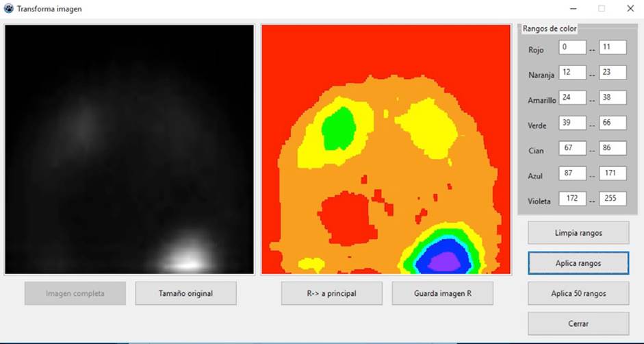Close the dialog with Cerrar button
The height and width of the screenshot is (344, 644).
tap(578, 323)
